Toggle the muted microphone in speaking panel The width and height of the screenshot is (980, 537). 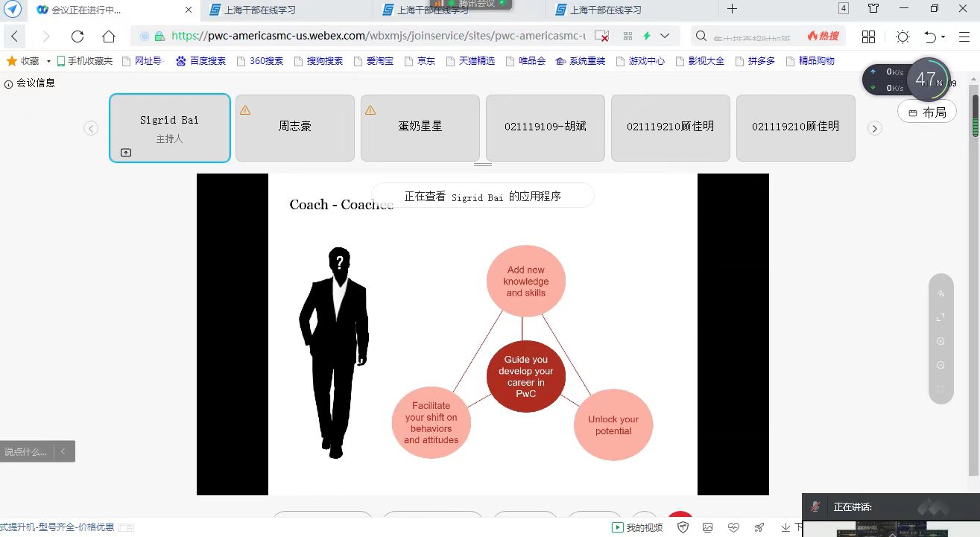pyautogui.click(x=815, y=506)
